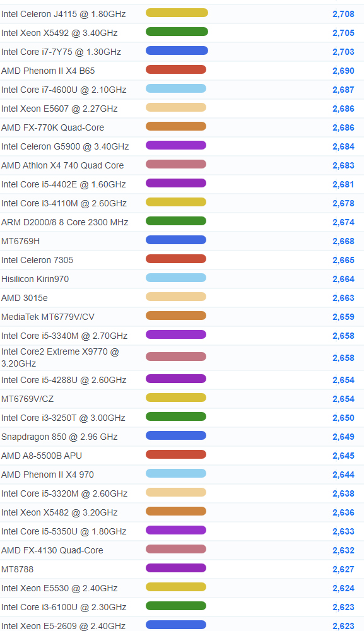This screenshot has width=364, height=631.
Task: Open Snapdragon 850 @ 2.96 GHz
Action: [59, 437]
